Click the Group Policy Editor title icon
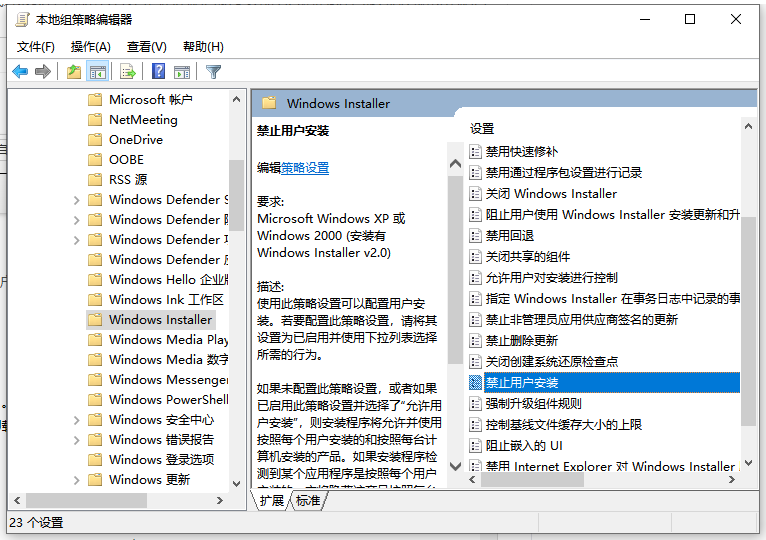 pos(22,20)
